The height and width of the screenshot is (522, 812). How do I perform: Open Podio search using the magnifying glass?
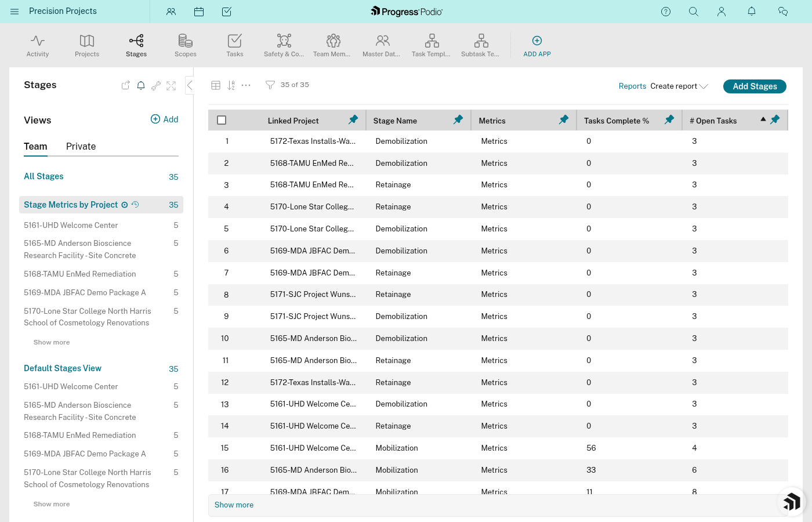point(694,11)
